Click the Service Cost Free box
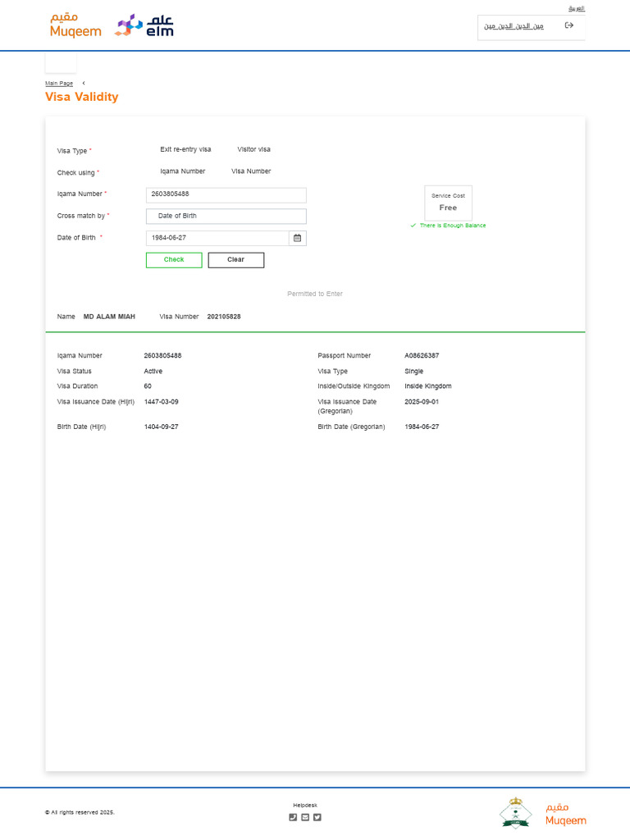This screenshot has height=840, width=630. [449, 203]
